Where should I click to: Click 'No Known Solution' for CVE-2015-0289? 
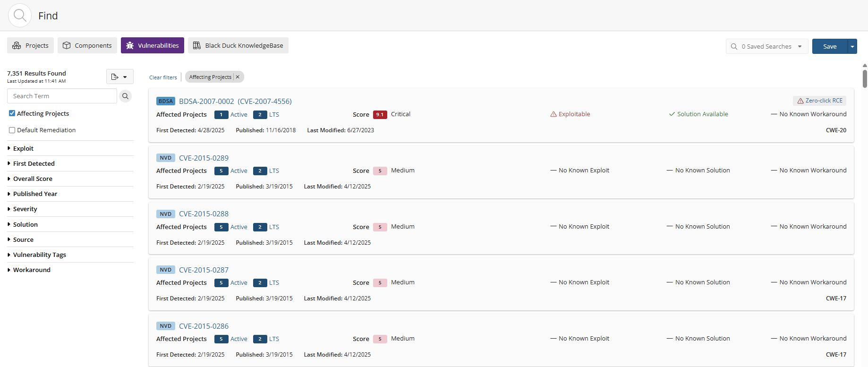(702, 171)
